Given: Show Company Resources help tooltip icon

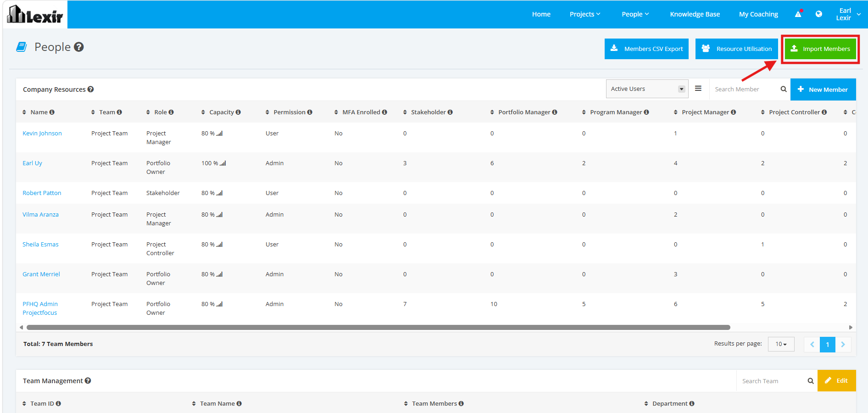Looking at the screenshot, I should pyautogui.click(x=91, y=89).
